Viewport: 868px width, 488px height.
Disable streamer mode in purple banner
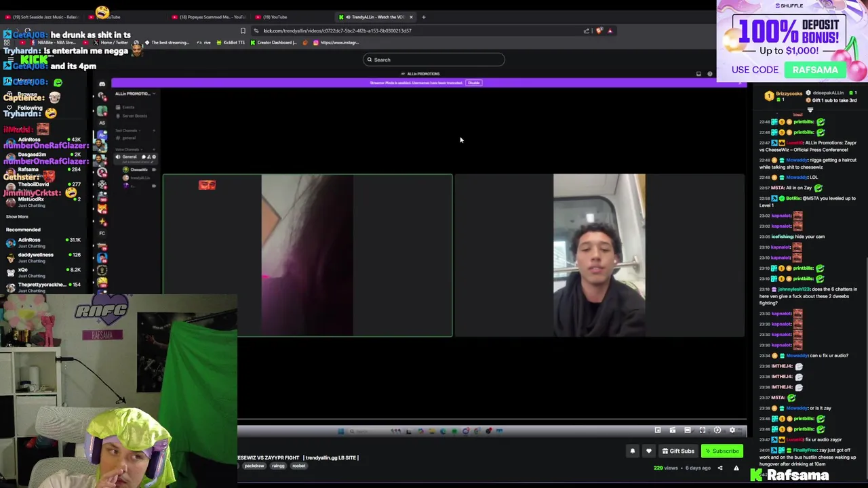[473, 83]
